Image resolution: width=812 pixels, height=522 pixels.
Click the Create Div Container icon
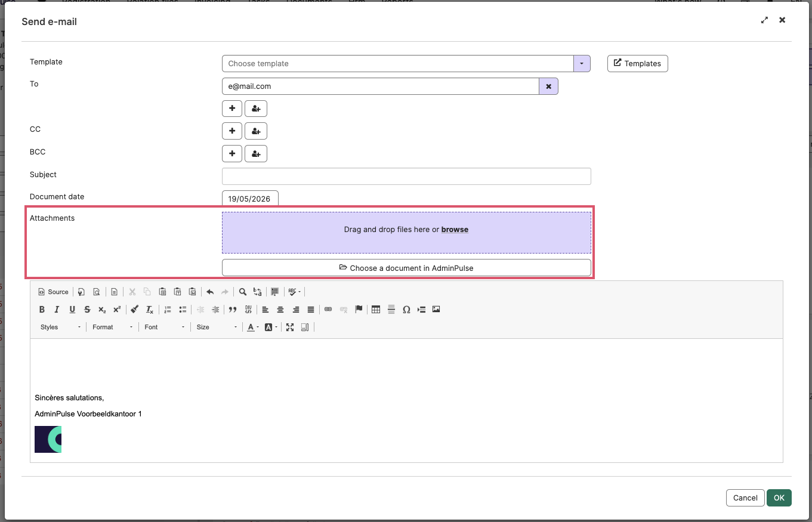(248, 310)
